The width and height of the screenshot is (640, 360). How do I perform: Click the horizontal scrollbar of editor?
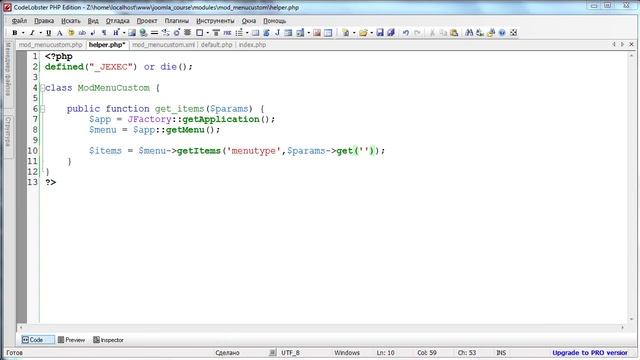tap(322, 327)
